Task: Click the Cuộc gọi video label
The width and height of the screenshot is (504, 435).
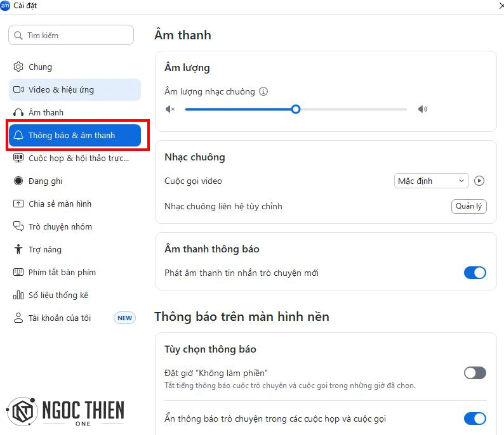Action: [x=193, y=181]
